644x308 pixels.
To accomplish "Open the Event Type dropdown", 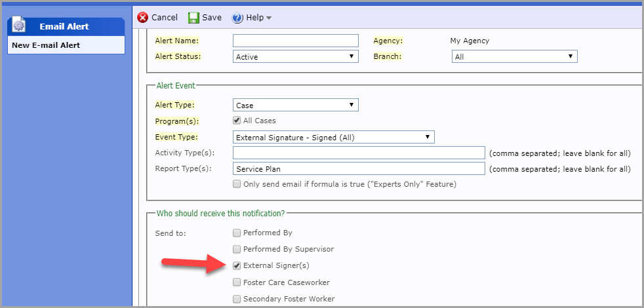I will click(334, 137).
